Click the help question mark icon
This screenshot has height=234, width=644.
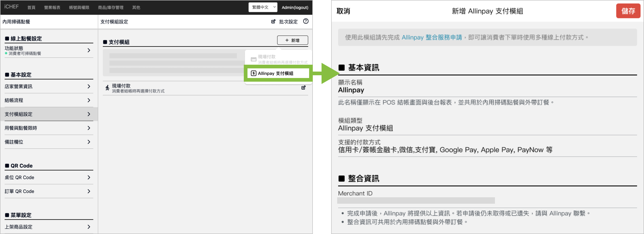click(x=305, y=22)
